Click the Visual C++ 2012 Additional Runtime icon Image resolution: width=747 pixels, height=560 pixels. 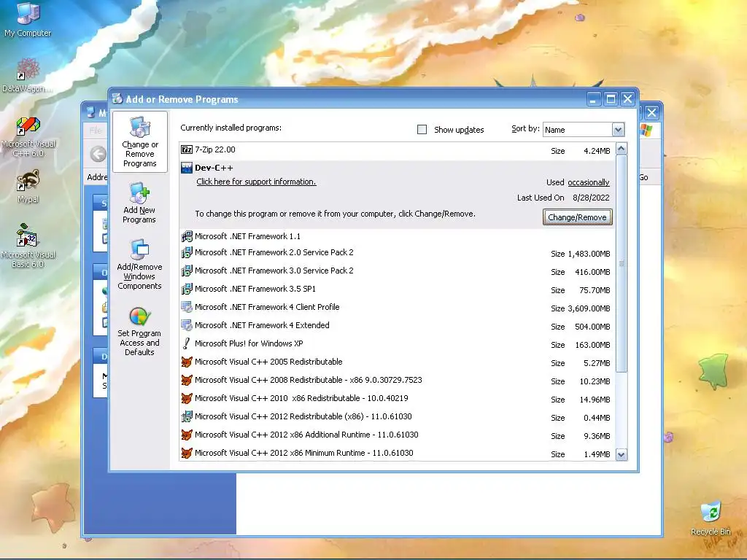187,435
